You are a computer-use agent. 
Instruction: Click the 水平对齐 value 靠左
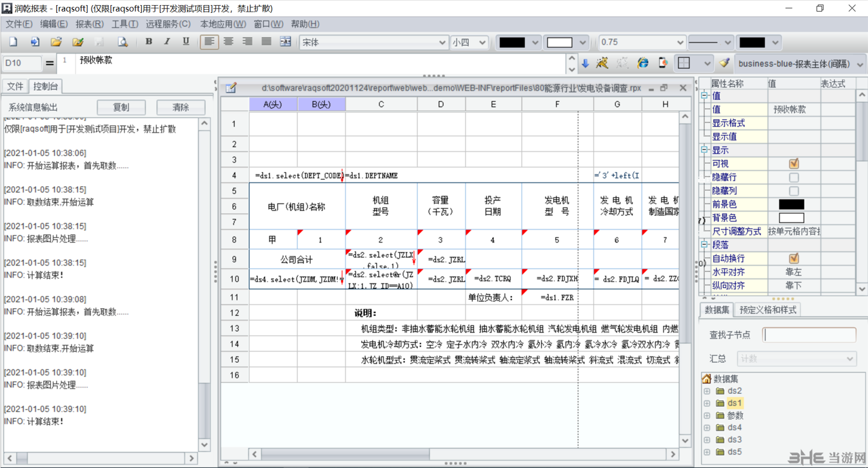(794, 272)
